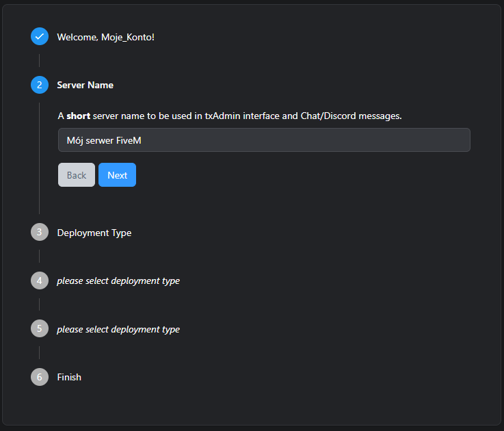Click connector line between steps 5 and 6
This screenshot has height=431, width=504.
(40, 353)
